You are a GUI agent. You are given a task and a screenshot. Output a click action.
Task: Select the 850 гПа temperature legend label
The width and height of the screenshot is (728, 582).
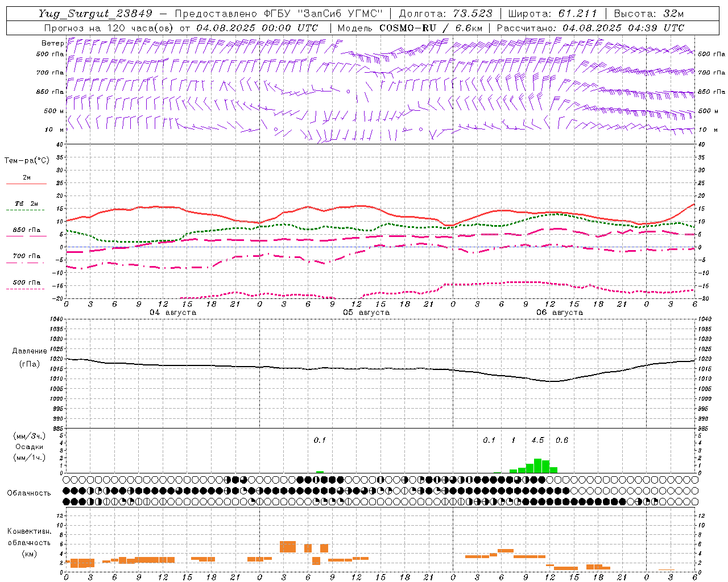click(x=26, y=230)
